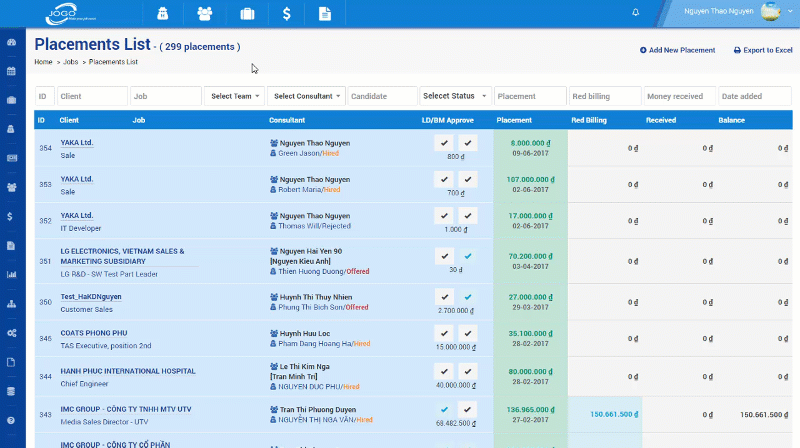Open the briefcase jobs icon in top navigation

(x=247, y=13)
